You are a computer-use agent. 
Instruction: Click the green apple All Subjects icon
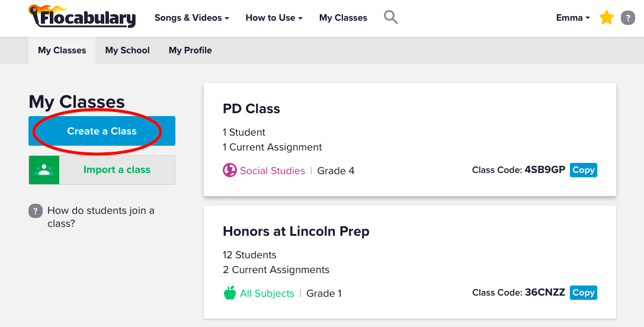point(230,293)
